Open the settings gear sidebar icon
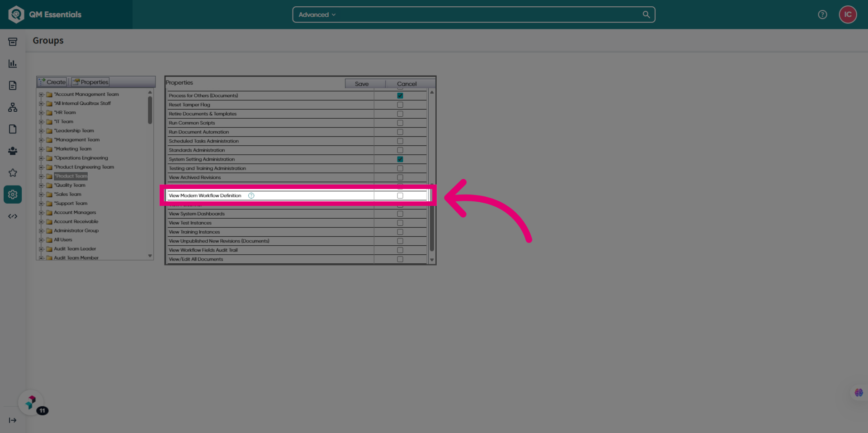Viewport: 868px width, 433px height. [13, 195]
